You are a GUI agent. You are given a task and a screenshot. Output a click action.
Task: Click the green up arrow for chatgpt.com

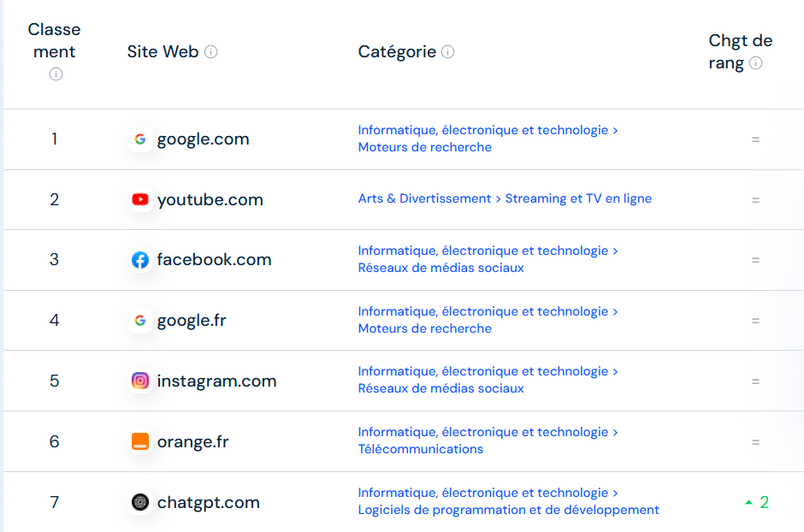pyautogui.click(x=748, y=502)
